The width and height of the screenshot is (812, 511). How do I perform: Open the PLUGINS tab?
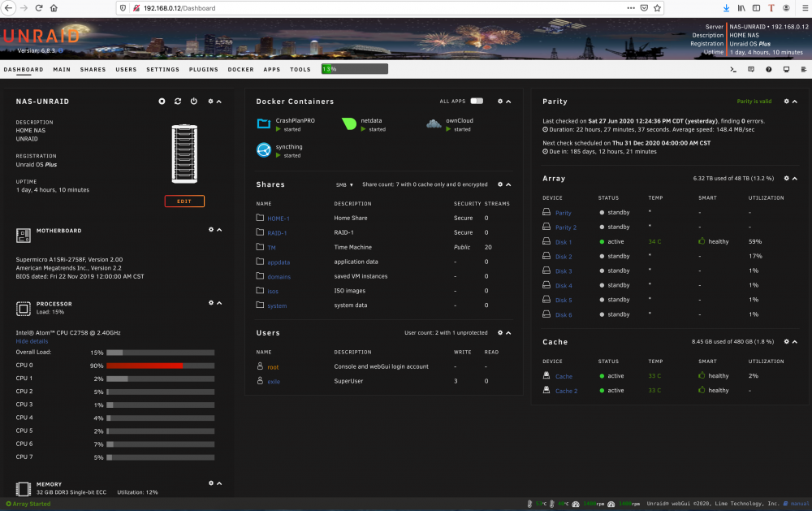(204, 69)
